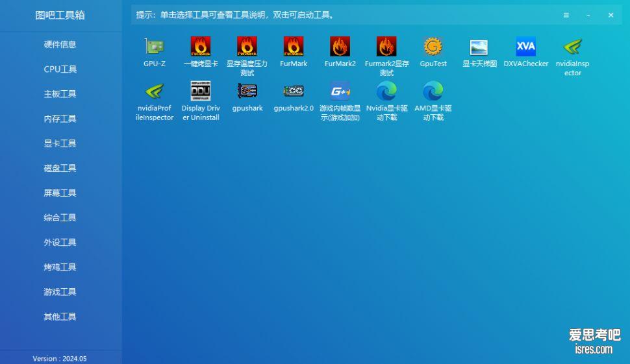Open the 显卡天梯图 picture icon

point(479,47)
